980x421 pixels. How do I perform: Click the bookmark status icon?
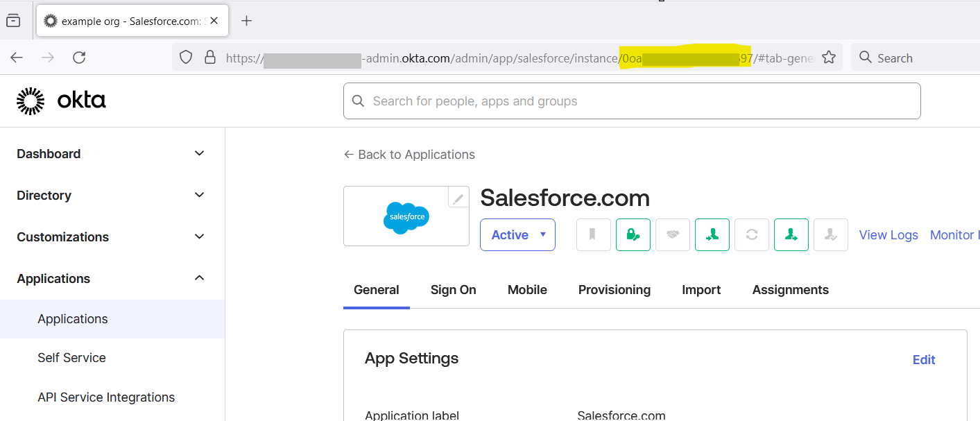click(x=593, y=234)
